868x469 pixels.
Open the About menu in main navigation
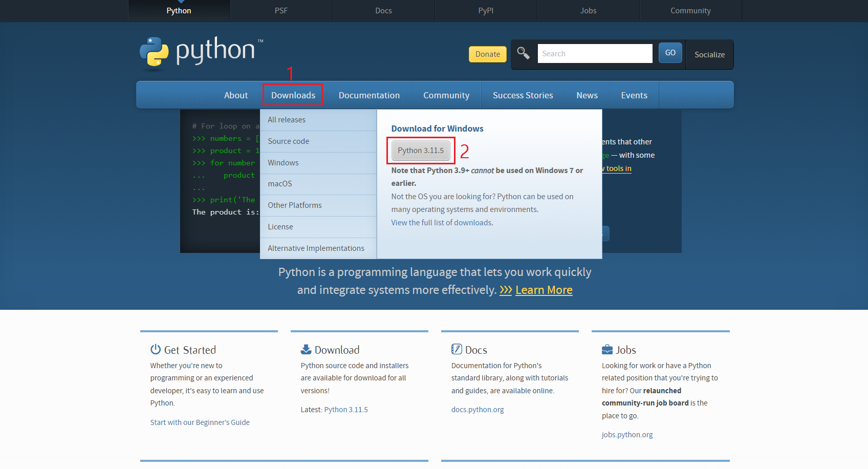(x=236, y=95)
